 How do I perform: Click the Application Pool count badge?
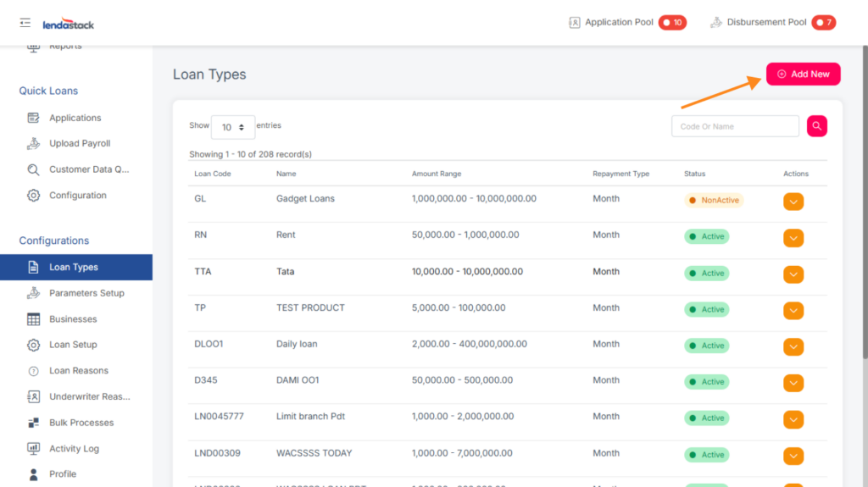click(x=673, y=23)
